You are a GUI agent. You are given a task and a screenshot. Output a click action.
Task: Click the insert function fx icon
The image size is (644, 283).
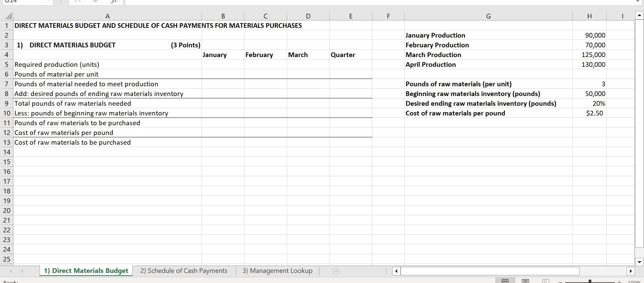pyautogui.click(x=114, y=1)
